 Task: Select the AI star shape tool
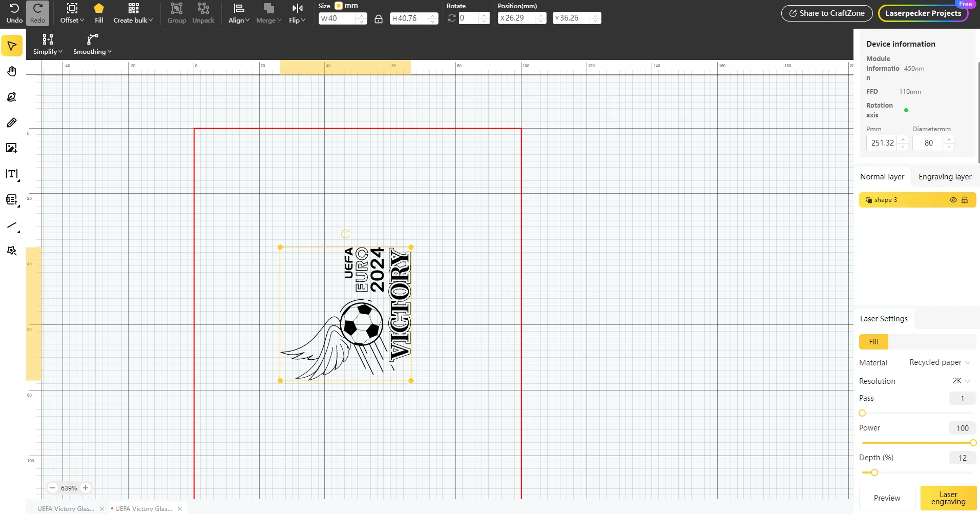click(x=12, y=251)
